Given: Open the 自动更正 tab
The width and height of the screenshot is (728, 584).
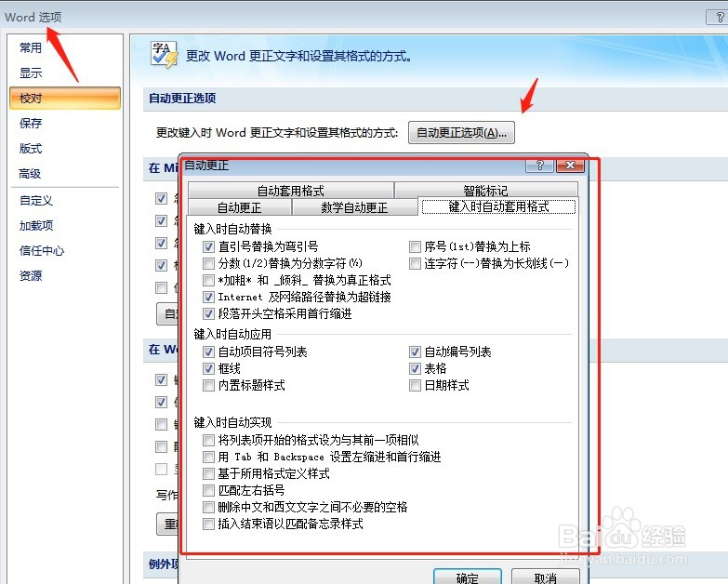Looking at the screenshot, I should (x=240, y=207).
